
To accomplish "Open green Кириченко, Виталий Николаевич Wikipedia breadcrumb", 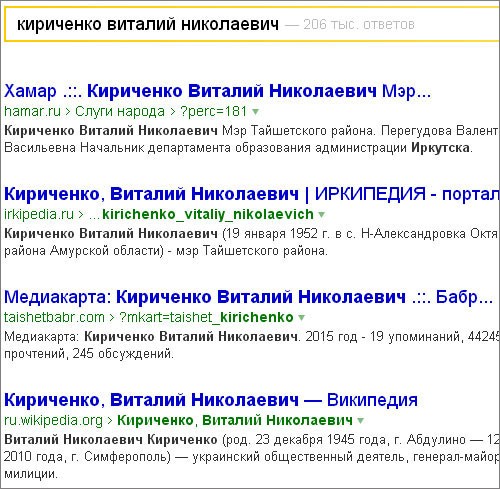I will (x=235, y=420).
